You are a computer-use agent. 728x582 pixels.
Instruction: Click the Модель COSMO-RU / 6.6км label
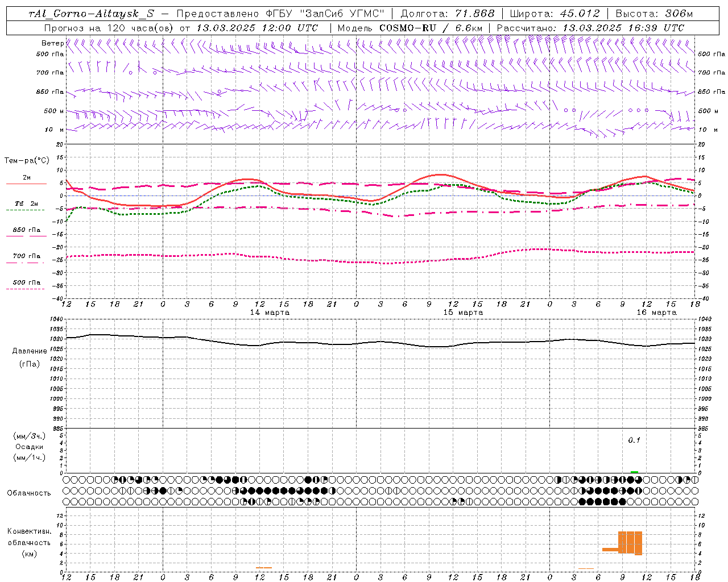click(x=409, y=28)
